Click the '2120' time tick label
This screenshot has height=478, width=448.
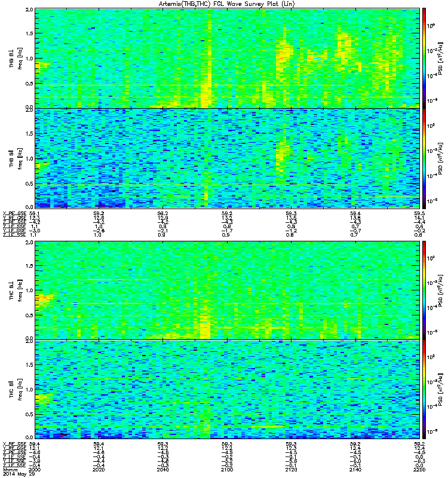[x=291, y=470]
